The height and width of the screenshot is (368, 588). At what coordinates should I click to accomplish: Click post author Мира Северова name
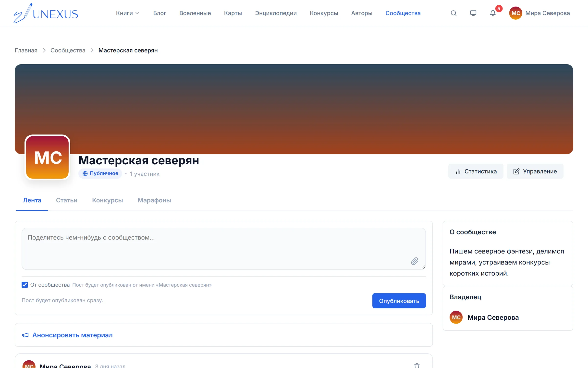click(x=65, y=366)
